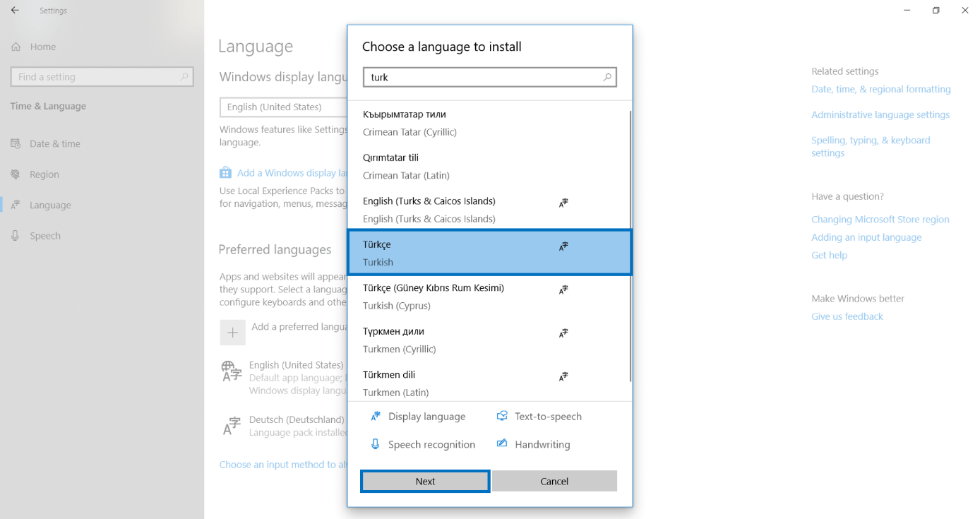Select Speech in the sidebar
The width and height of the screenshot is (980, 519).
pyautogui.click(x=45, y=236)
